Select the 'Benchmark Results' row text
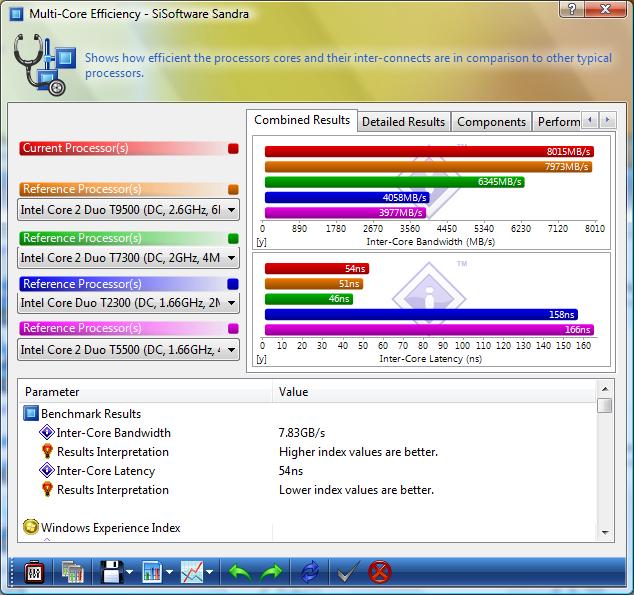Viewport: 634px width, 596px height. [91, 414]
